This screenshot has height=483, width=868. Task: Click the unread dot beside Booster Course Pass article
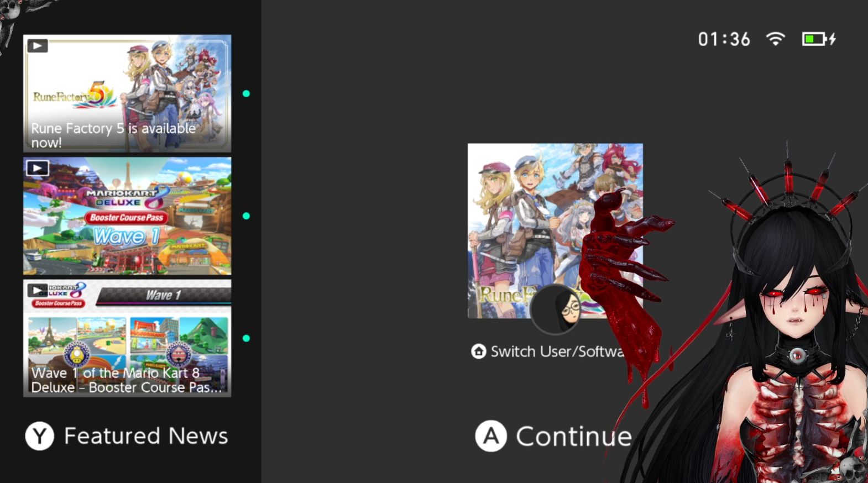[x=246, y=338]
